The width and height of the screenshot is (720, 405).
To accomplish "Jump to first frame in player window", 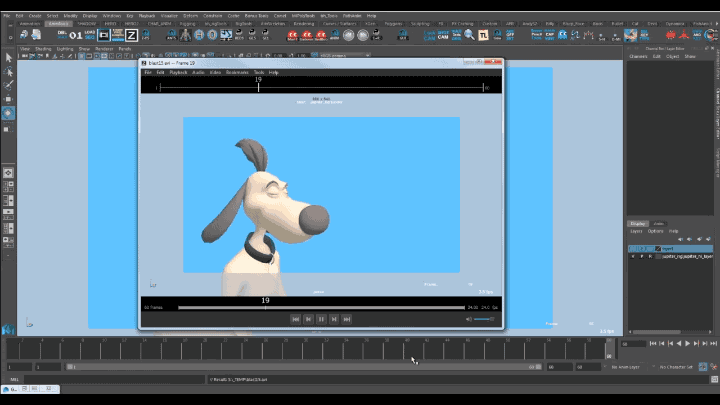I will [296, 319].
